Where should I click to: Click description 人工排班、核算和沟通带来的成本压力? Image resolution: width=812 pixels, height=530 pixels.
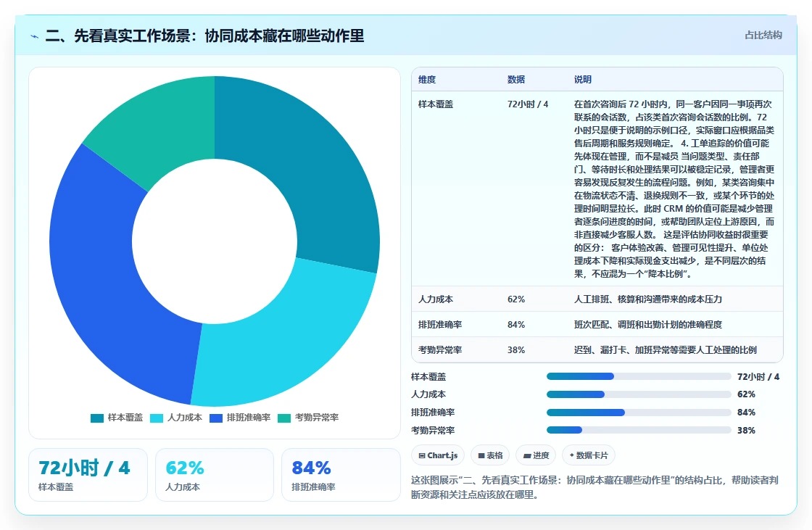coord(648,299)
